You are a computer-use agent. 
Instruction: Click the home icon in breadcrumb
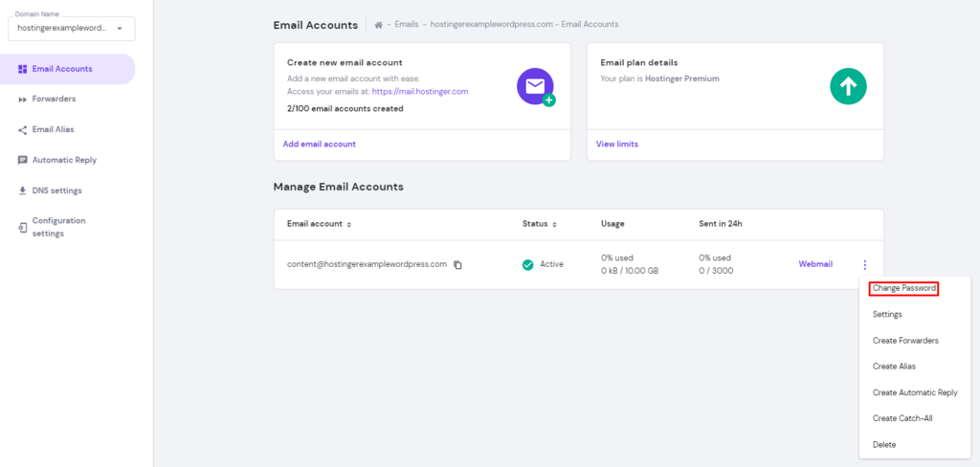click(x=380, y=25)
